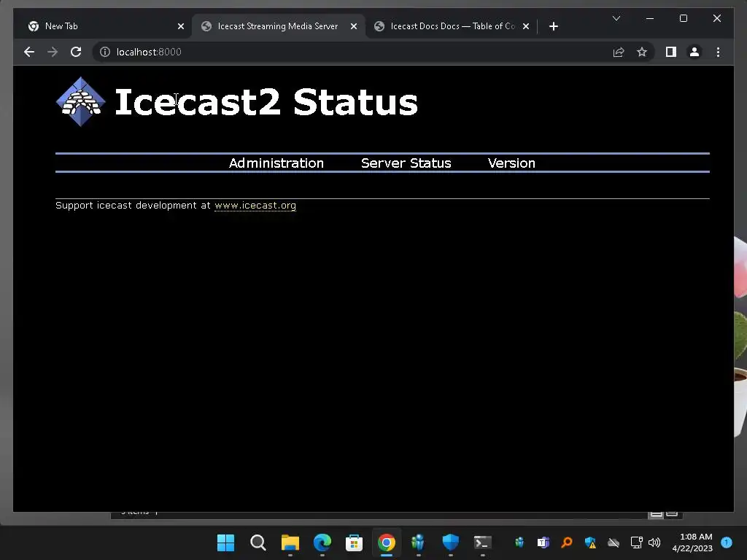View site information icon in address bar
747x560 pixels.
click(x=105, y=52)
